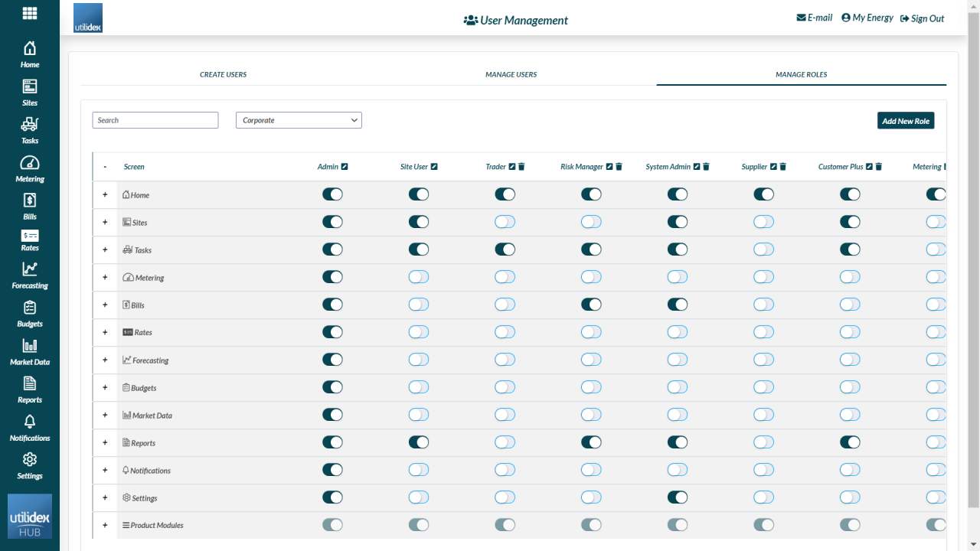Image resolution: width=980 pixels, height=551 pixels.
Task: Delete the Risk Manager role with trash icon
Action: (619, 166)
